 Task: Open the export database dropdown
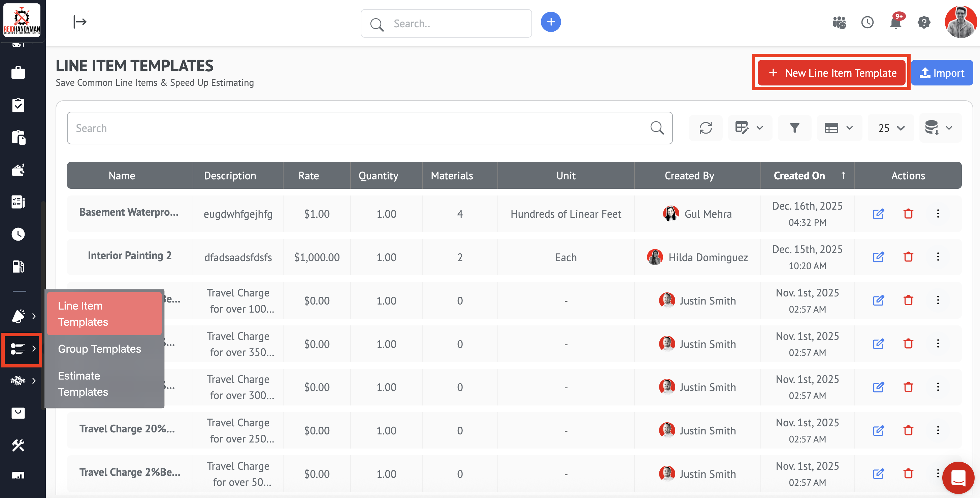939,128
